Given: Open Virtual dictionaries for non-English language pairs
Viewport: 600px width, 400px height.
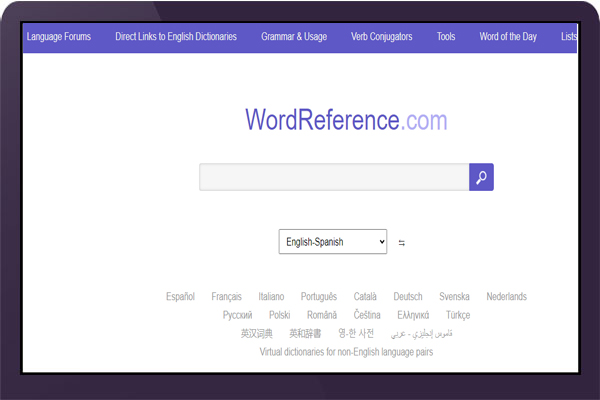Looking at the screenshot, I should click(x=346, y=352).
